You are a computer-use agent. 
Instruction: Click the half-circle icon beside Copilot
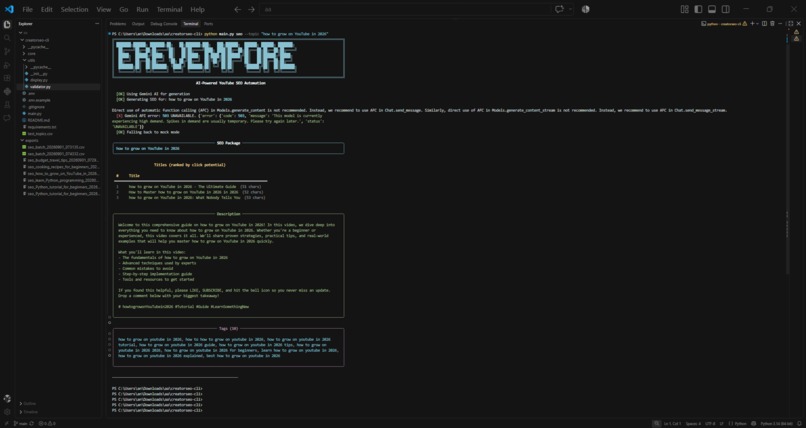click(x=585, y=9)
